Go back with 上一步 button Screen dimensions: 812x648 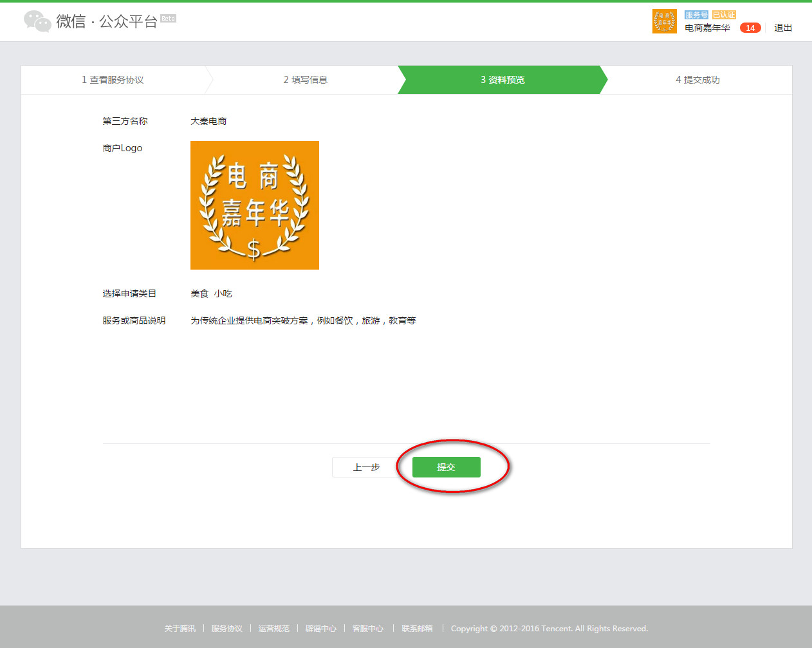click(366, 467)
